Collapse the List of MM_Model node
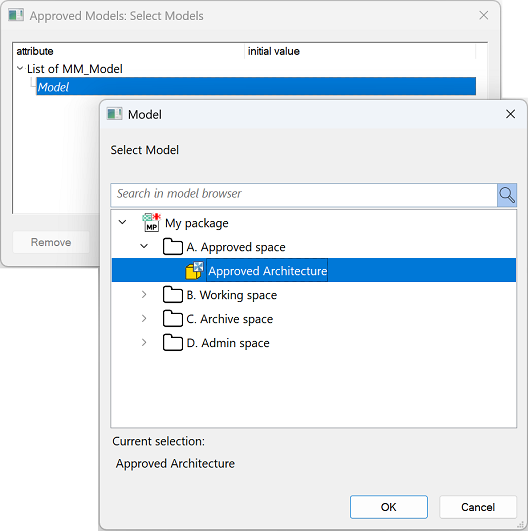Viewport: 528px width, 531px height. click(20, 68)
